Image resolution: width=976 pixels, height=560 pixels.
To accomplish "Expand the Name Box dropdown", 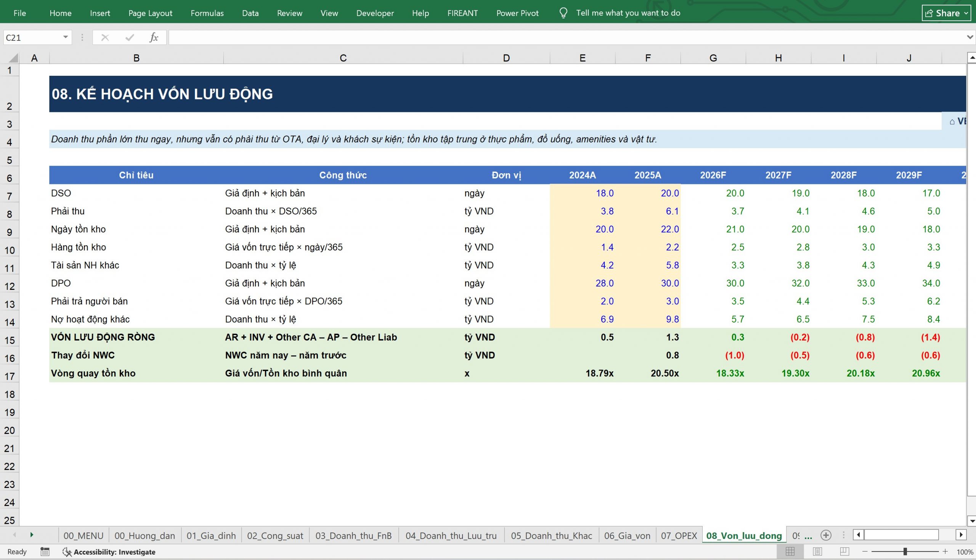I will click(66, 37).
